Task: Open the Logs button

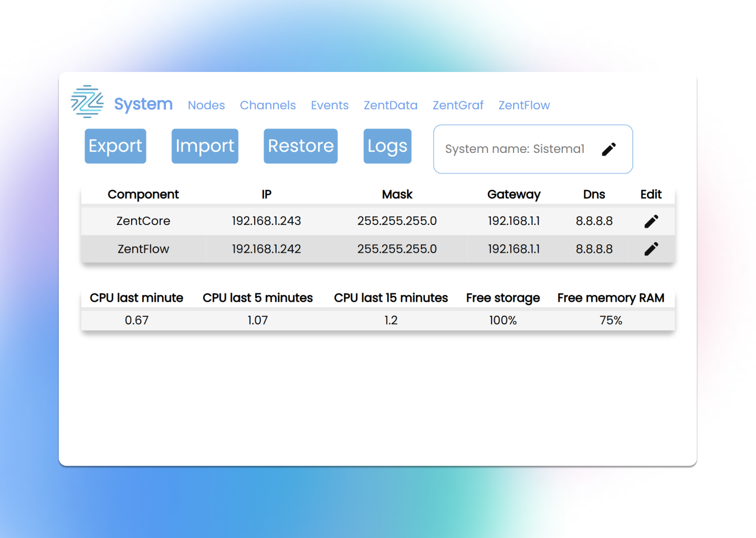Action: point(387,146)
